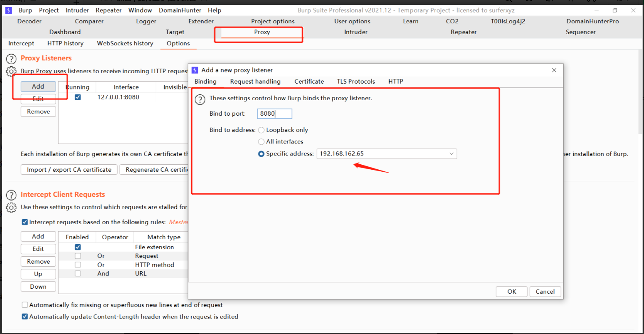Enable the And URL rule checkbox
Viewport: 644px width, 334px height.
[78, 273]
